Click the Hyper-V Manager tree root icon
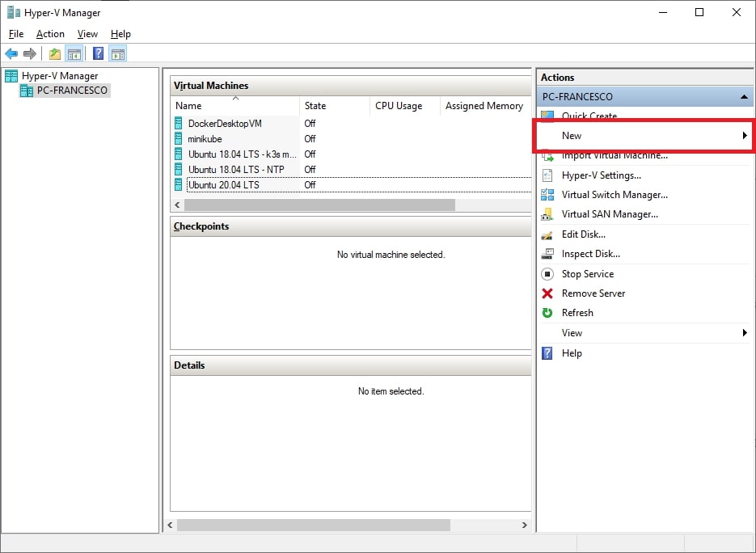 [11, 76]
